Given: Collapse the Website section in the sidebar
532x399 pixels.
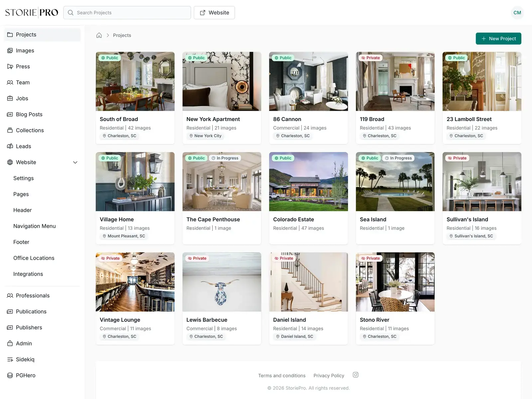Looking at the screenshot, I should point(75,162).
